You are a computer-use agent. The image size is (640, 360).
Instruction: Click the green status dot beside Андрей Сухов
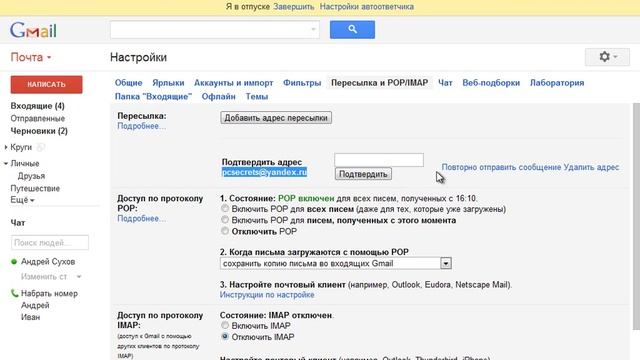pos(14,262)
